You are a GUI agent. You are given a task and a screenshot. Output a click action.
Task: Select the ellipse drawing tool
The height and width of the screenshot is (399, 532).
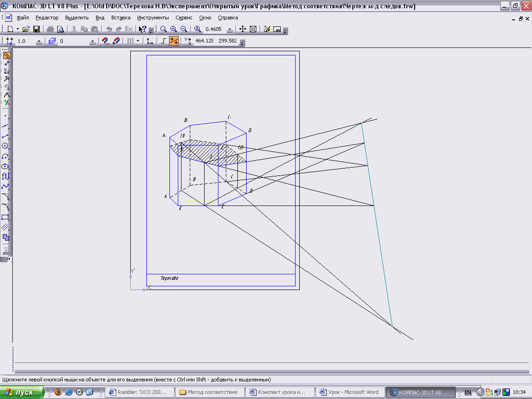(x=6, y=166)
